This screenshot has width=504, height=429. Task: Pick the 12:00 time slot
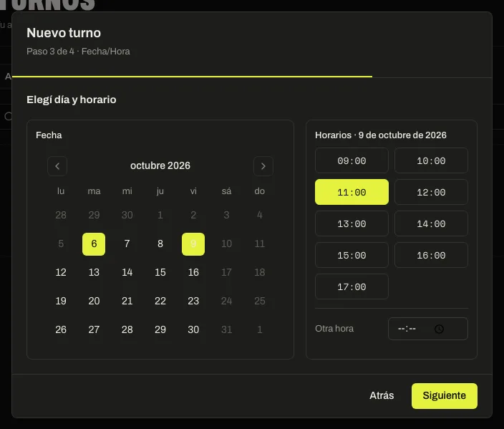point(431,192)
